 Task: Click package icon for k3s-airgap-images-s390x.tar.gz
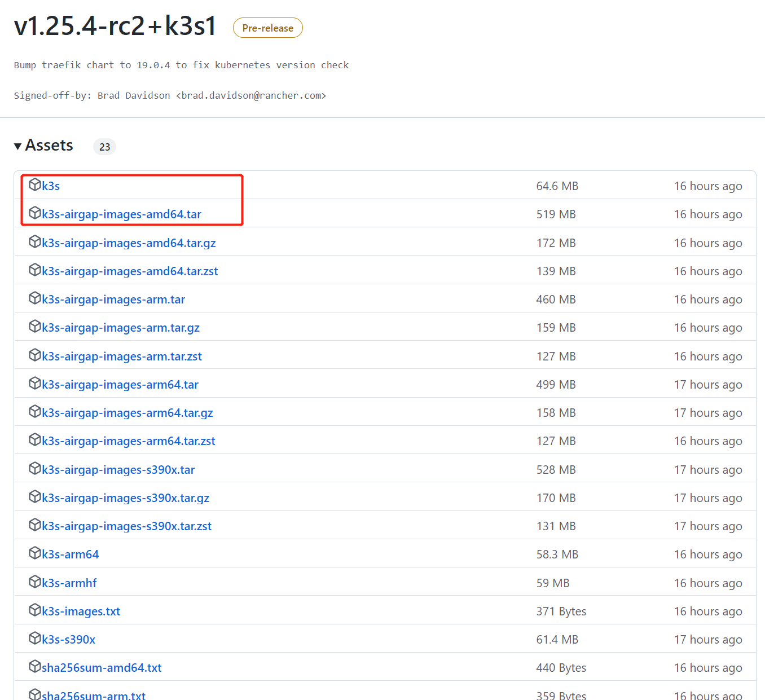pyautogui.click(x=35, y=496)
